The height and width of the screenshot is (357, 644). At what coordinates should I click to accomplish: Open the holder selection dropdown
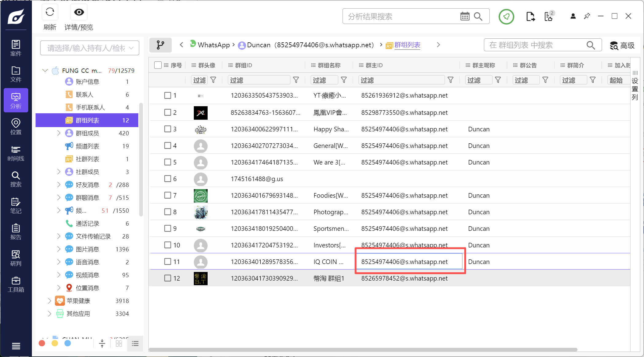point(90,48)
